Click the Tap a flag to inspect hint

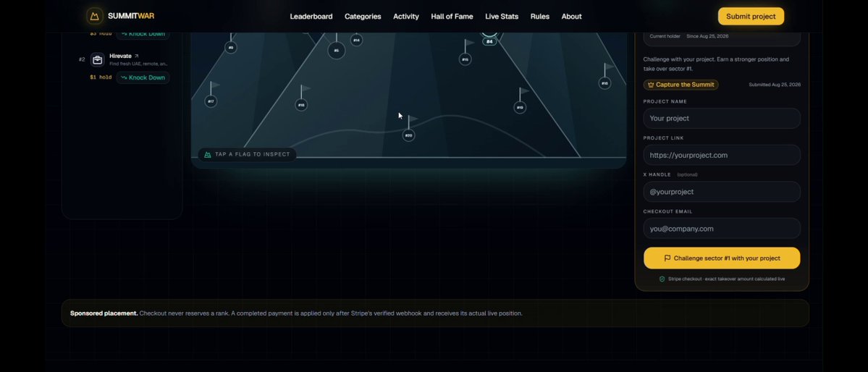(247, 154)
